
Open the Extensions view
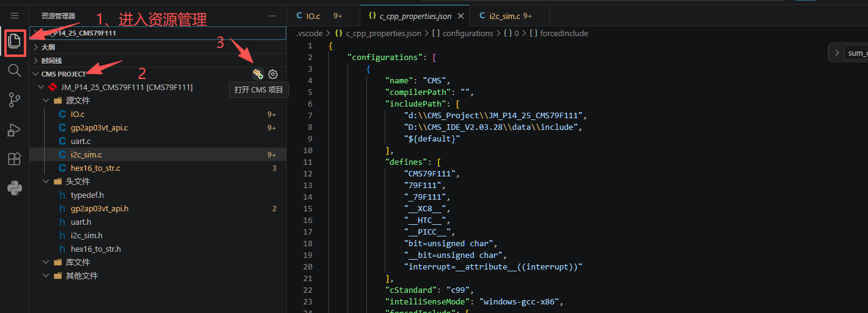(x=15, y=159)
